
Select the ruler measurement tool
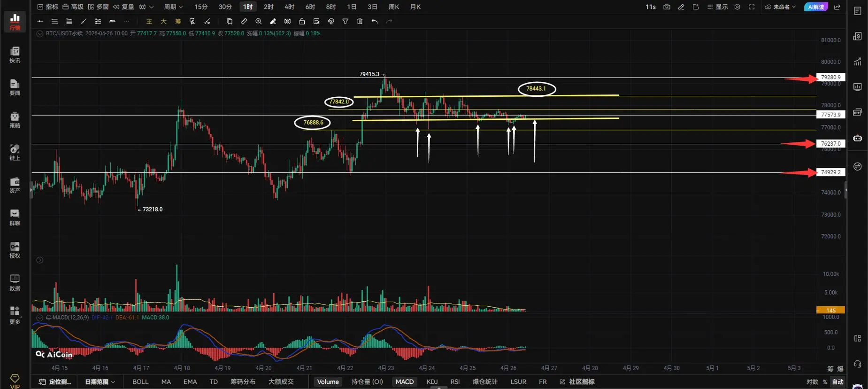244,21
